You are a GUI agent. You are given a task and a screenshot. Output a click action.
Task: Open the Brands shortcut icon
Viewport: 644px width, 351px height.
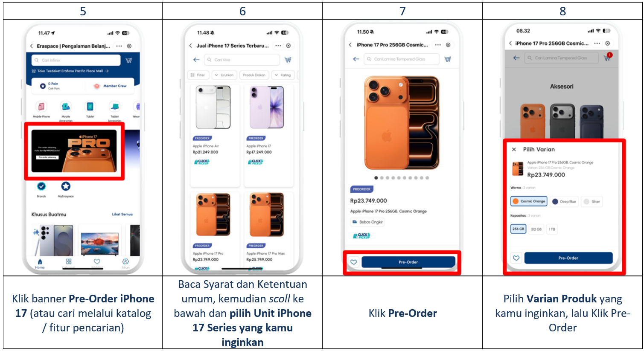41,186
